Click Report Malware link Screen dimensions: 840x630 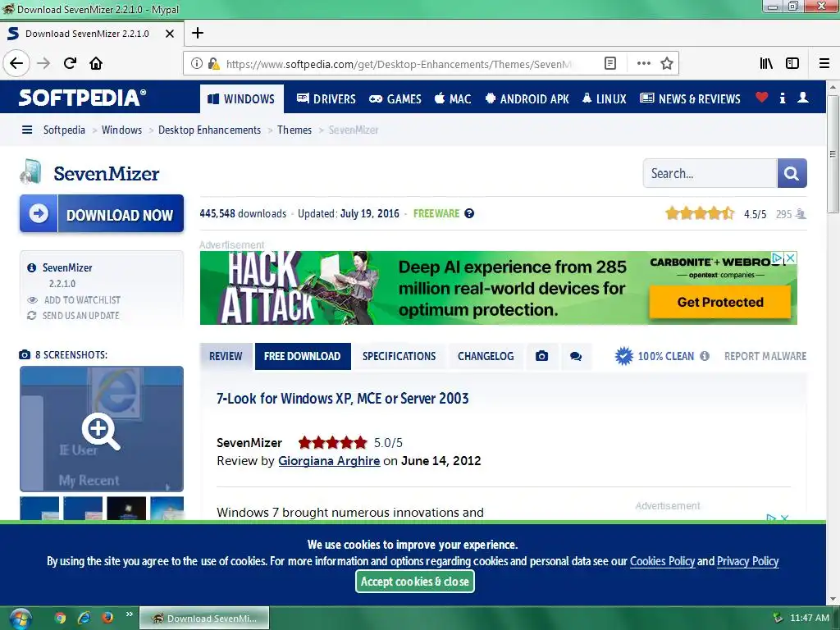tap(765, 356)
